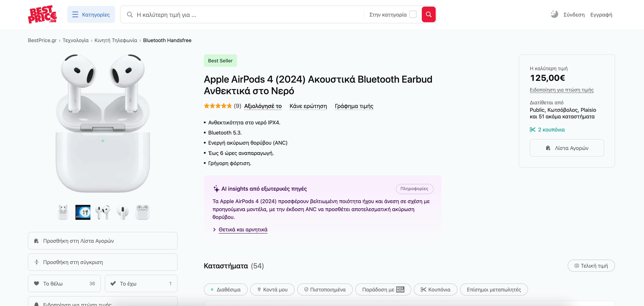Click the red search magnifier button
Image resolution: width=644 pixels, height=306 pixels.
click(429, 15)
